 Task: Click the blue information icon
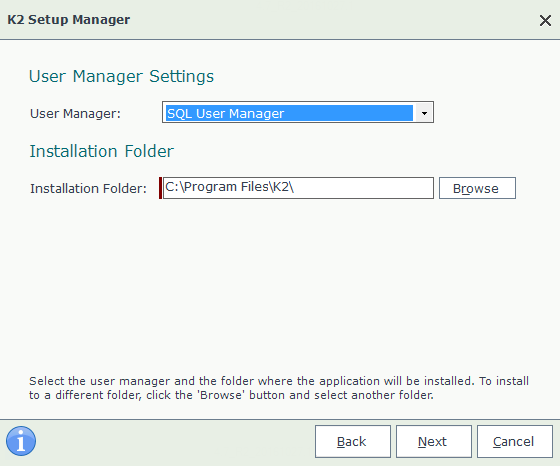click(x=21, y=441)
